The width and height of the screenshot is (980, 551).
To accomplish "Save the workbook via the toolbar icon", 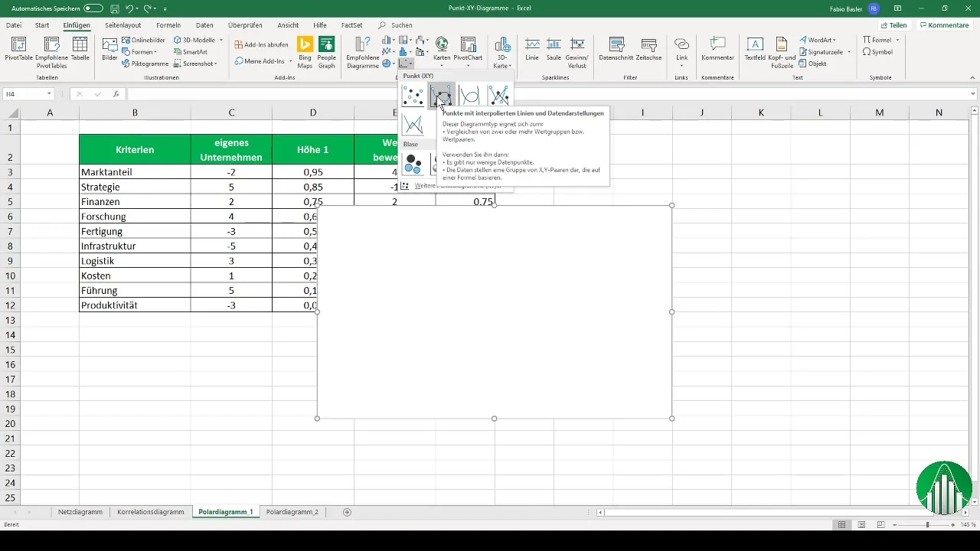I will tap(114, 8).
